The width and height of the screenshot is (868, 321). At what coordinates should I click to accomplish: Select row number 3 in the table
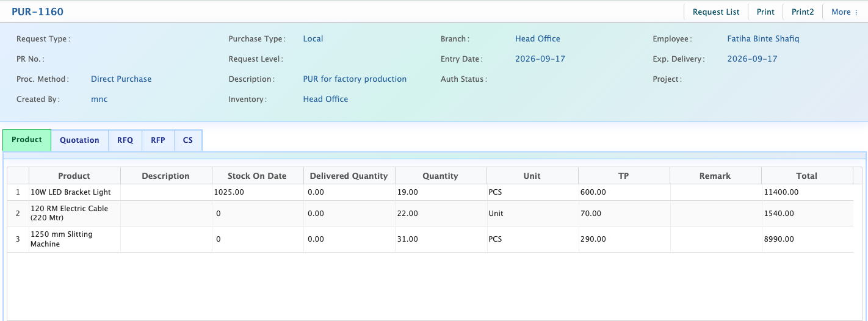18,239
